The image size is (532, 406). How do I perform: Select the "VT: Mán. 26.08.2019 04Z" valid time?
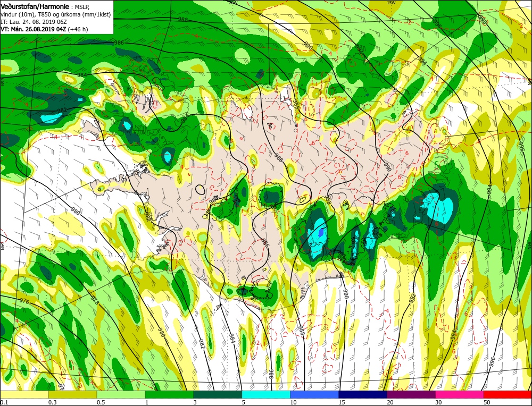coord(34,29)
